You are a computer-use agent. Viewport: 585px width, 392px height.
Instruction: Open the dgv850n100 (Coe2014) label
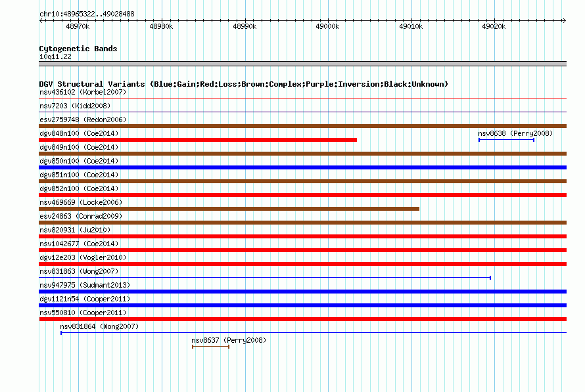(79, 161)
